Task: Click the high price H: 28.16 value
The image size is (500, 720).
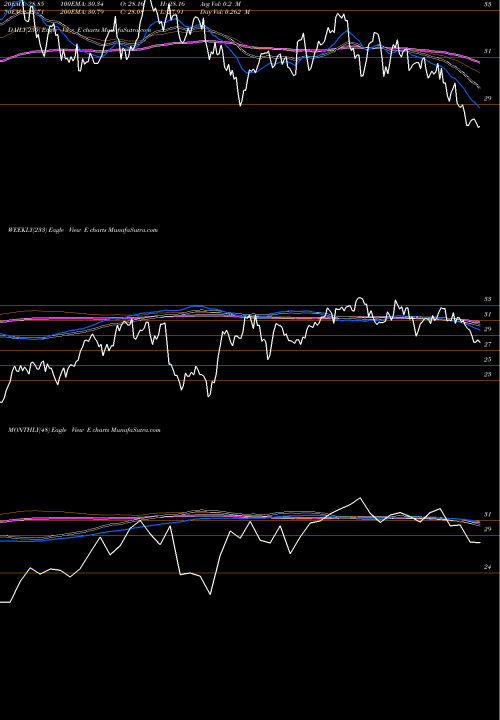Action: tap(172, 4)
